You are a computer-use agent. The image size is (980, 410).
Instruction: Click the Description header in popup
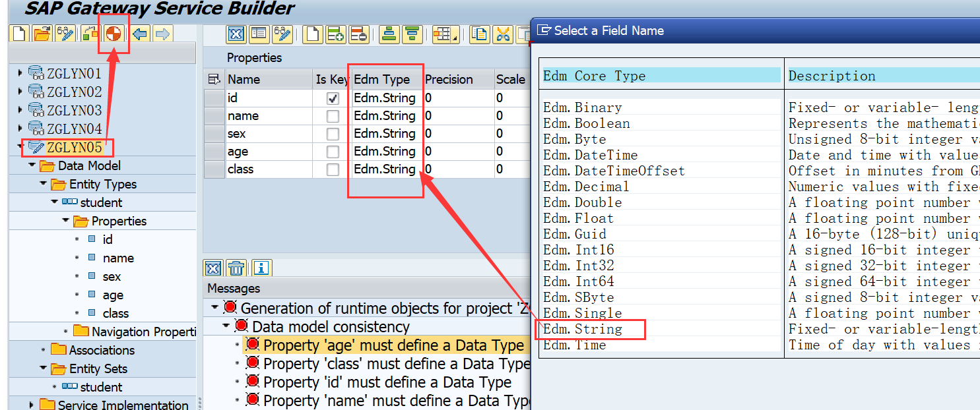pos(883,76)
